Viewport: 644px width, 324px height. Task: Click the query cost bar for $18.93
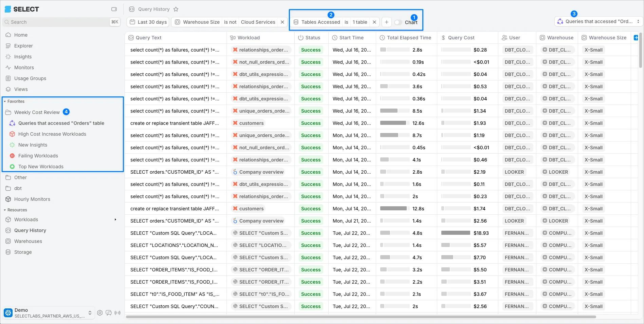click(x=456, y=233)
